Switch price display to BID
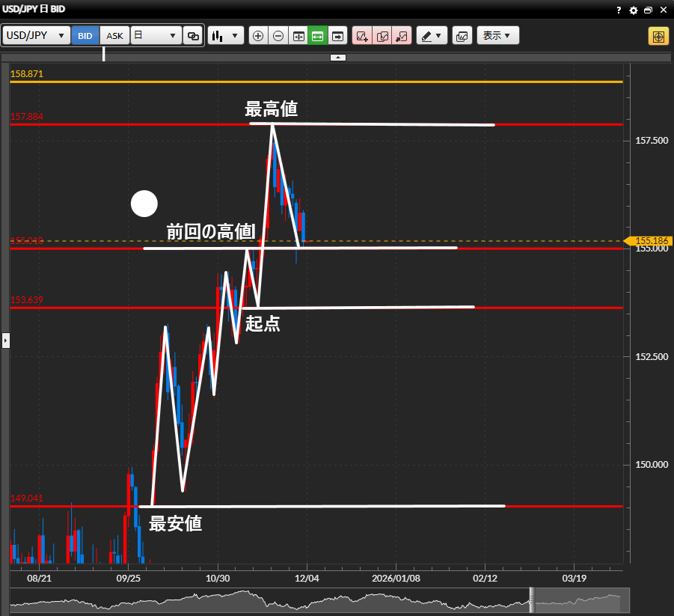Viewport: 674px width, 616px height. (85, 36)
